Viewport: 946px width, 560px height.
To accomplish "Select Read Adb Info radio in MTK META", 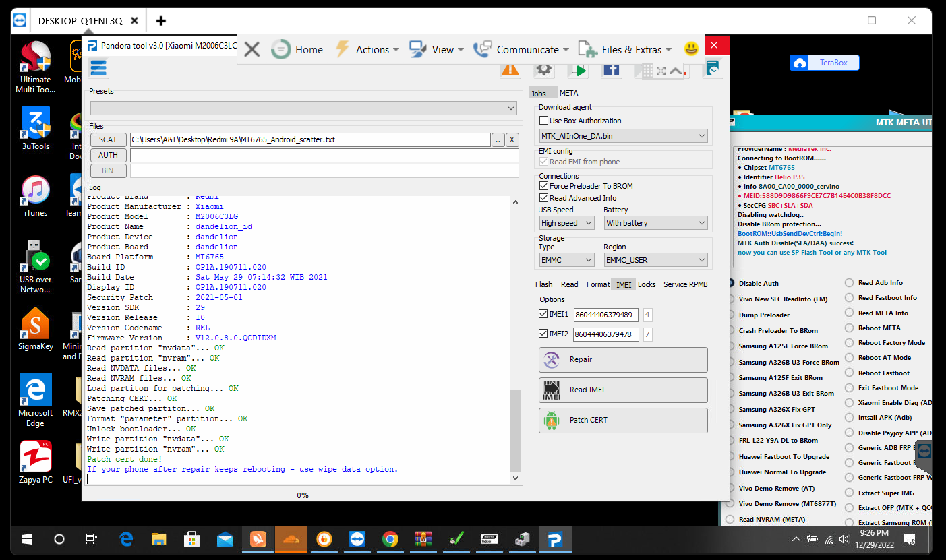I will coord(850,283).
